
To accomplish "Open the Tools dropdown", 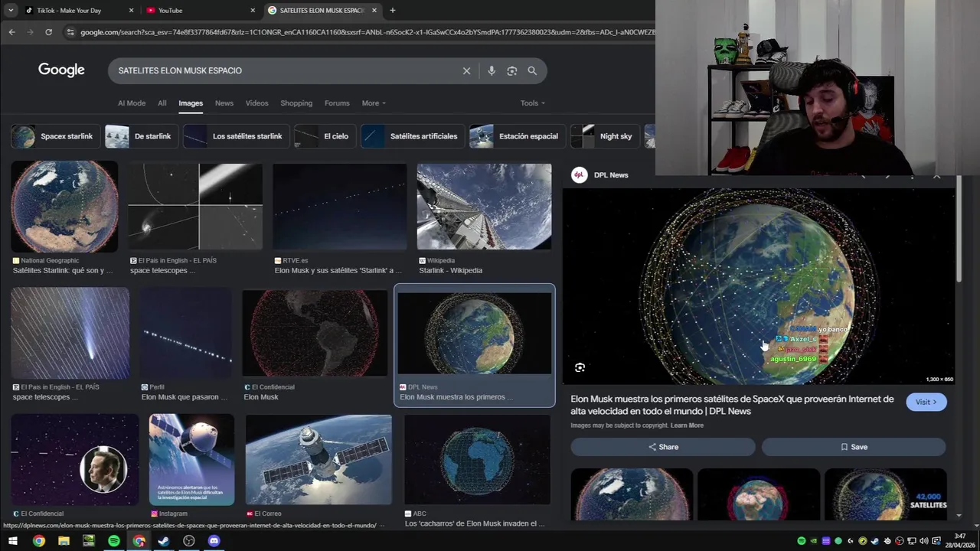I will pyautogui.click(x=533, y=103).
